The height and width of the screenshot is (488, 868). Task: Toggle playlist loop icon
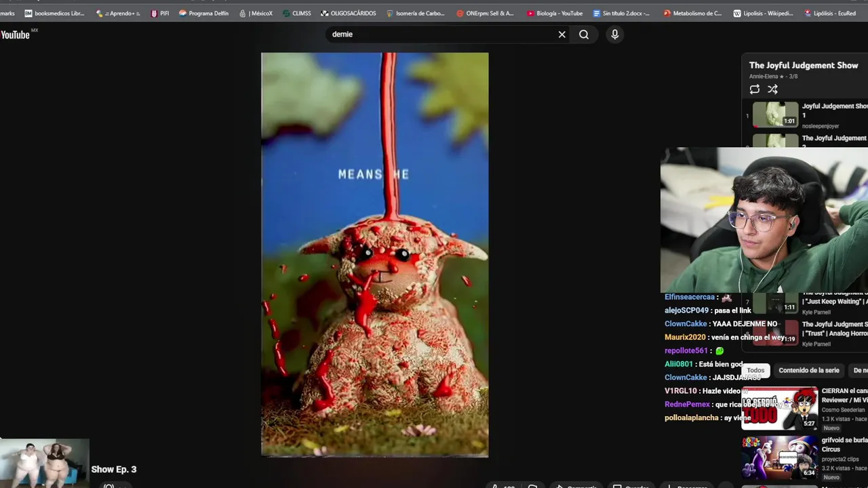[755, 89]
